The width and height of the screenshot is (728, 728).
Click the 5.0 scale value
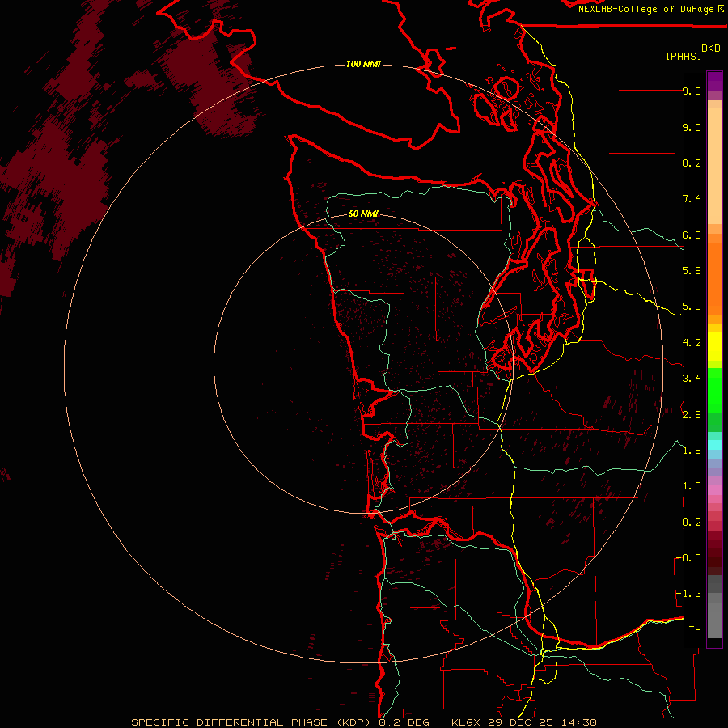692,307
